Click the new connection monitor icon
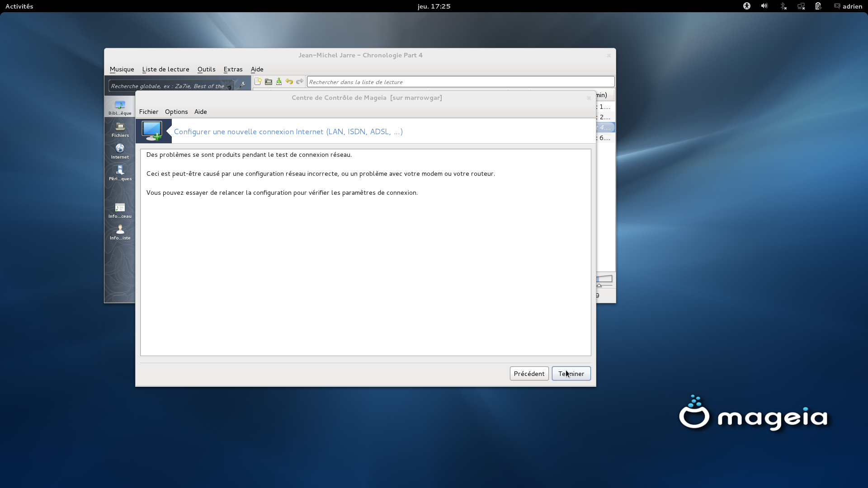Viewport: 868px width, 488px height. [x=153, y=131]
